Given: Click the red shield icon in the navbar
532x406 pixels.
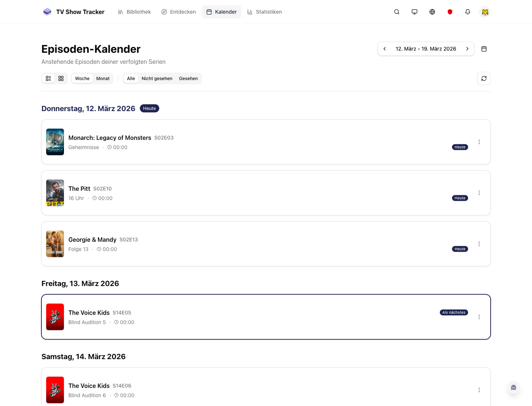Looking at the screenshot, I should coord(450,12).
